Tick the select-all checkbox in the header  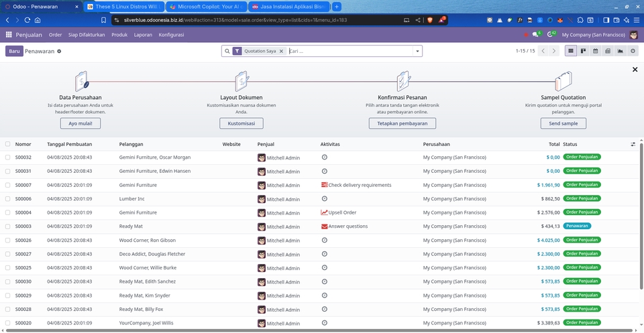click(x=8, y=144)
